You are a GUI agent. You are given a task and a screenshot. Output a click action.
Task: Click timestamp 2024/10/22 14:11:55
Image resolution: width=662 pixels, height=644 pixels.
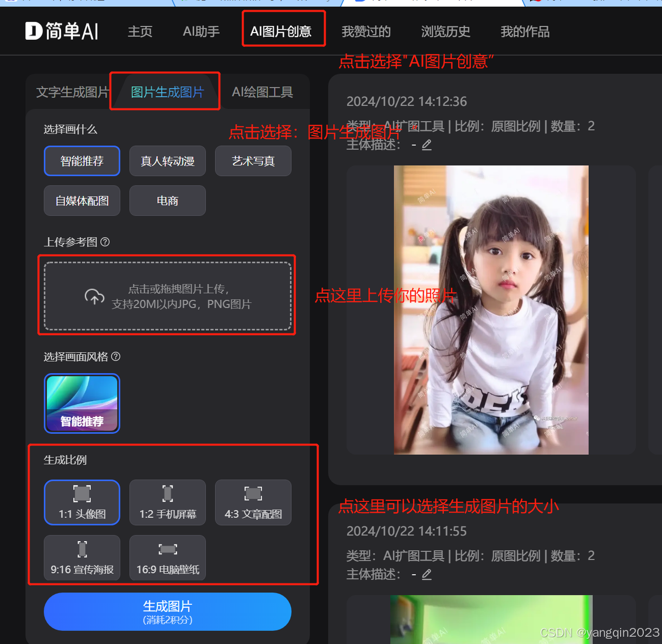click(407, 531)
